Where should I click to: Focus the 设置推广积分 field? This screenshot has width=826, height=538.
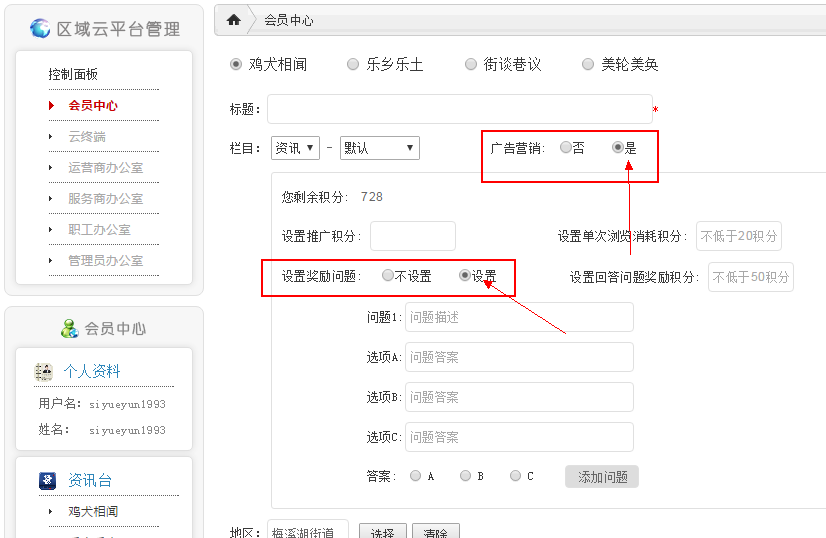(x=412, y=236)
